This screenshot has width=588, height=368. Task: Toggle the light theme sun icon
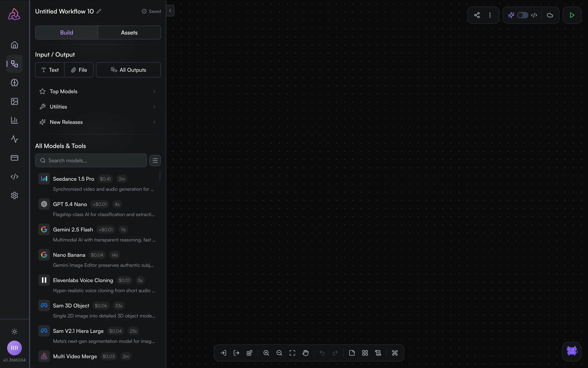[14, 332]
